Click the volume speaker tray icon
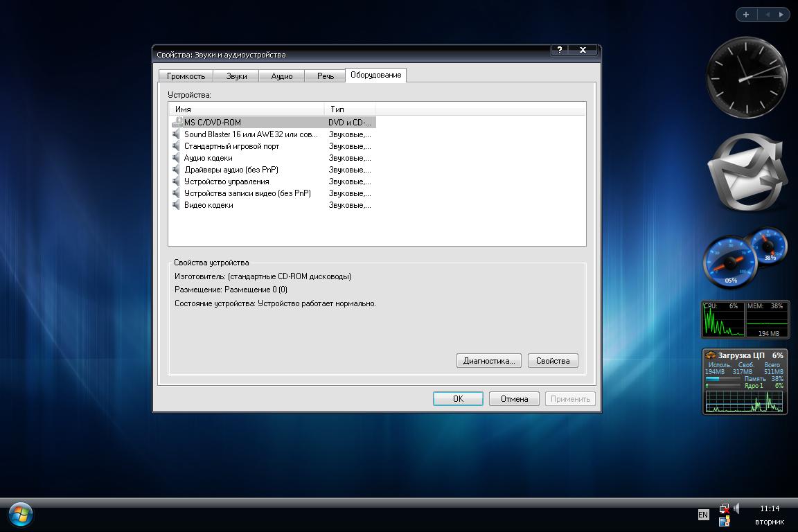798x532 pixels. click(736, 508)
